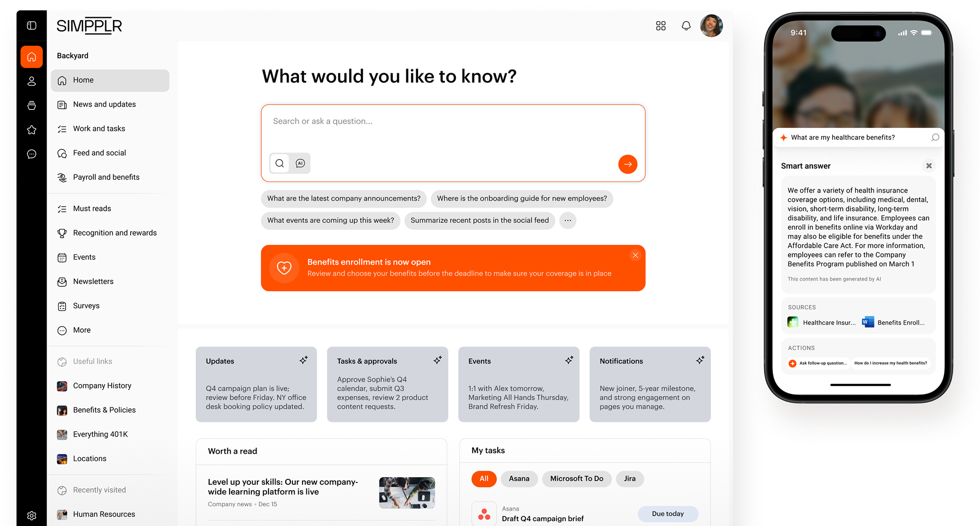
Task: Select latest company announcements suggestion
Action: (344, 198)
